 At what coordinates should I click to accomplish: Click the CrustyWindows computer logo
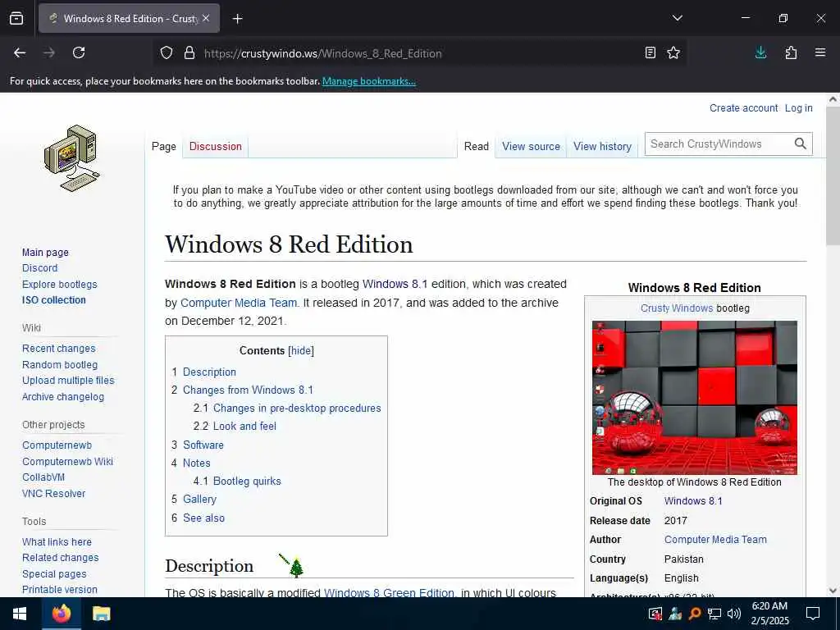pos(71,158)
